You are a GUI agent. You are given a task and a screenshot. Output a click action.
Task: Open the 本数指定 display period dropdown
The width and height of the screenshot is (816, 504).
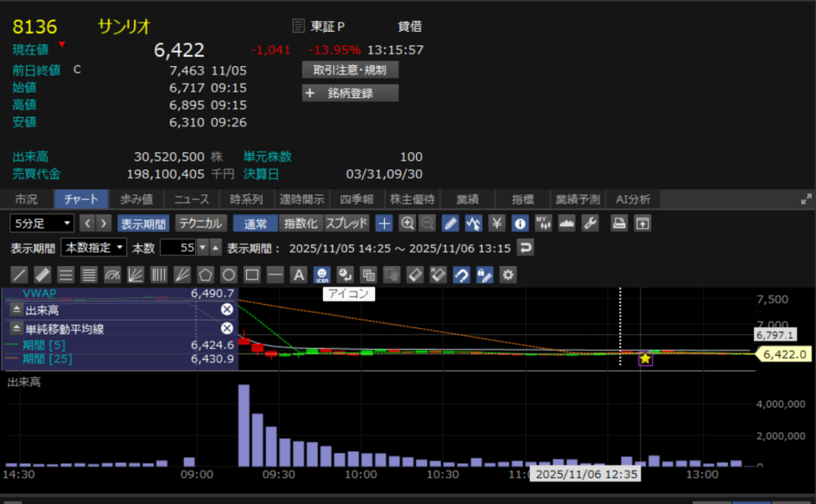pyautogui.click(x=94, y=248)
